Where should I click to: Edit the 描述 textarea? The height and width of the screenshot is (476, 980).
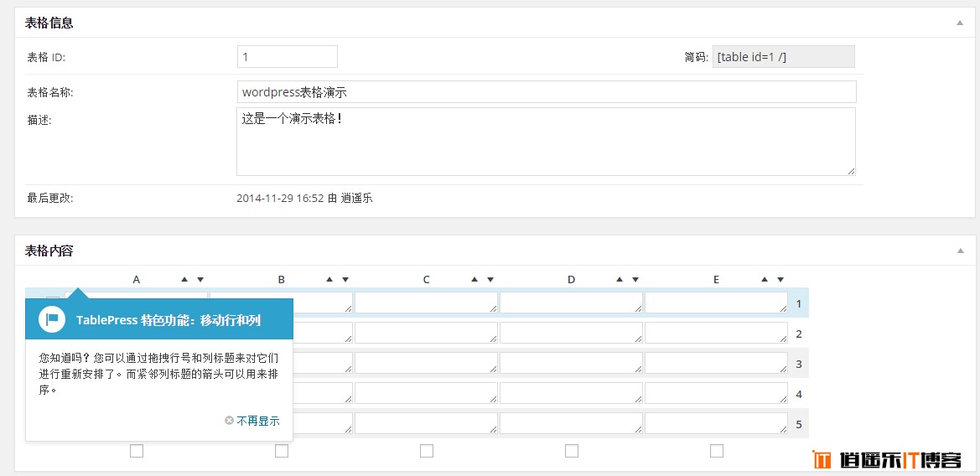coord(547,142)
